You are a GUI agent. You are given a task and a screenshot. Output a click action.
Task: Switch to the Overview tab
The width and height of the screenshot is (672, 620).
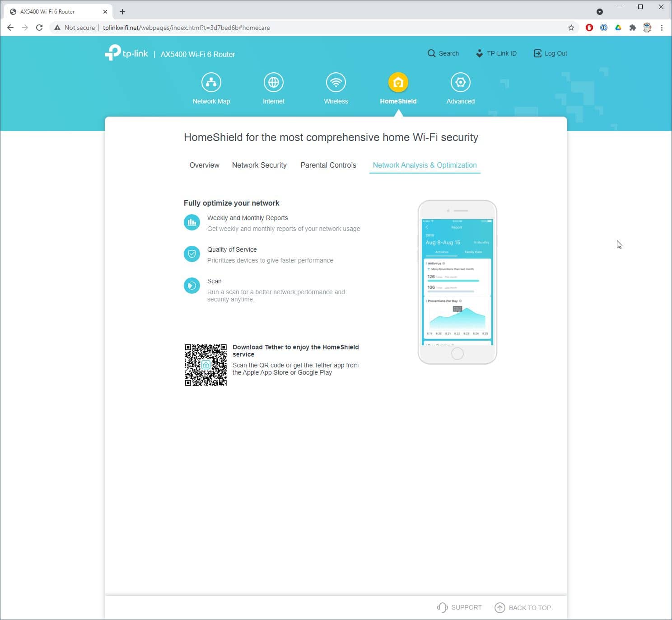point(204,165)
